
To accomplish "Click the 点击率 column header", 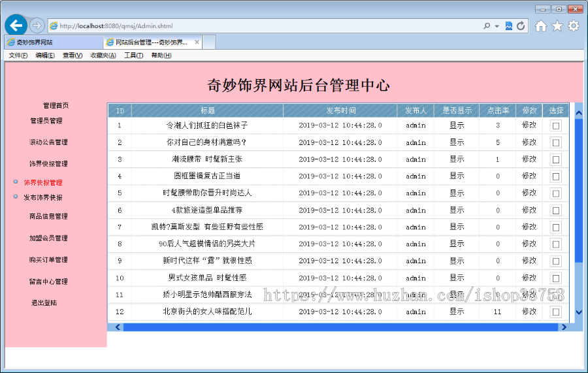I will [498, 110].
